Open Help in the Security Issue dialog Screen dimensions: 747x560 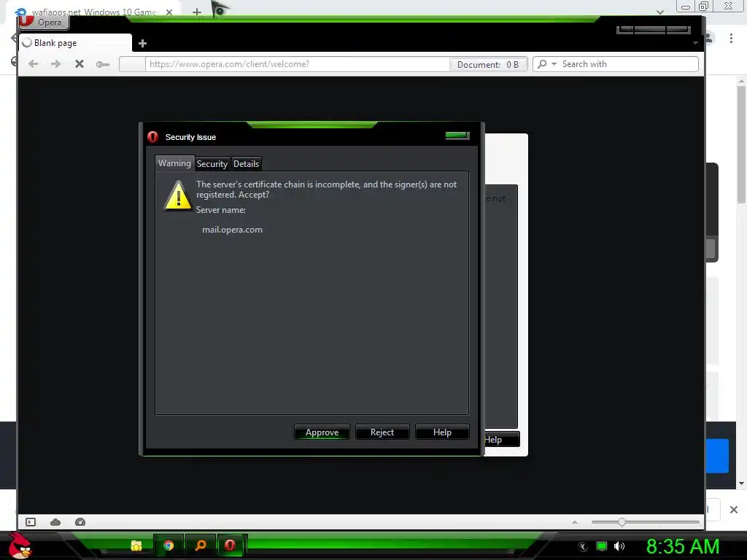442,432
